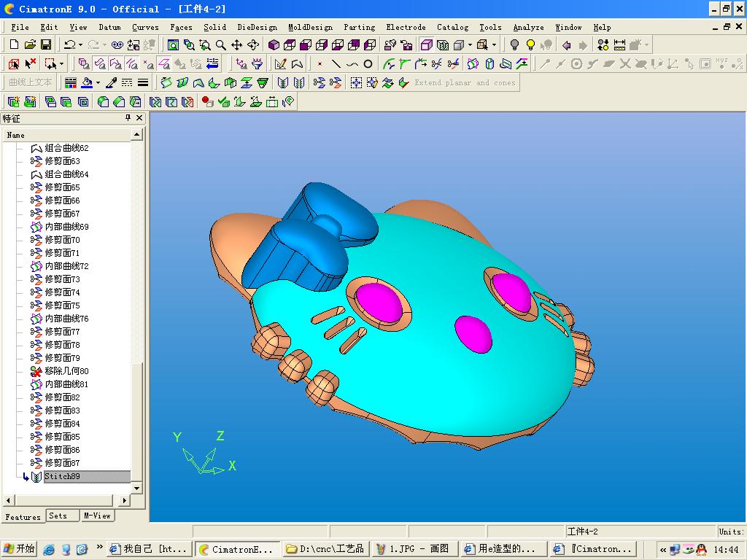The height and width of the screenshot is (560, 747).
Task: Switch to the 1.JPG - 画图 taskbar window
Action: 413,549
